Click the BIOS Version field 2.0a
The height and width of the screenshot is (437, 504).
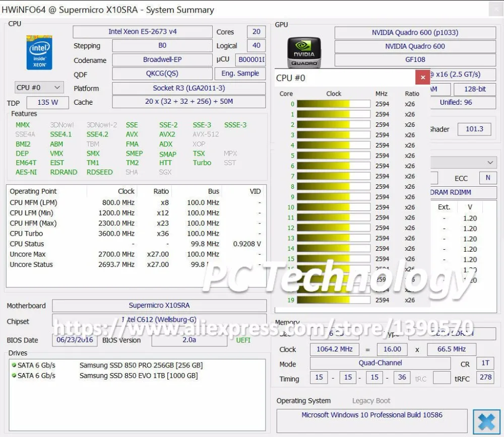[189, 340]
